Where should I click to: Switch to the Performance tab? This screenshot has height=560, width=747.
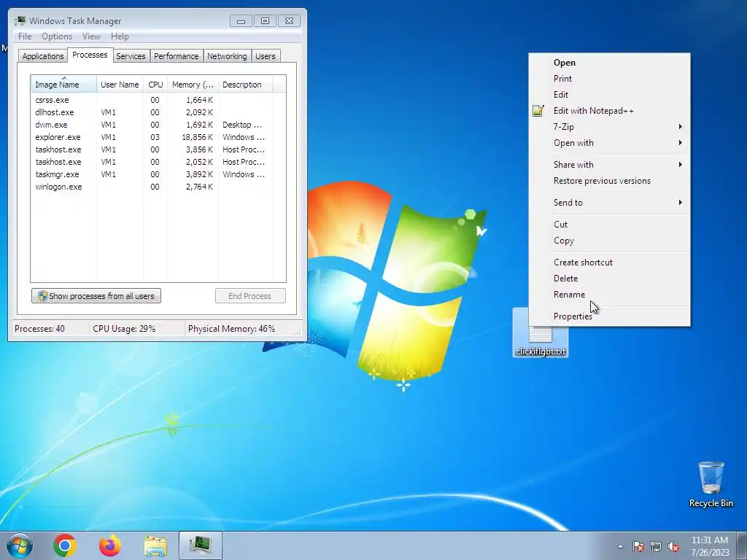tap(177, 56)
